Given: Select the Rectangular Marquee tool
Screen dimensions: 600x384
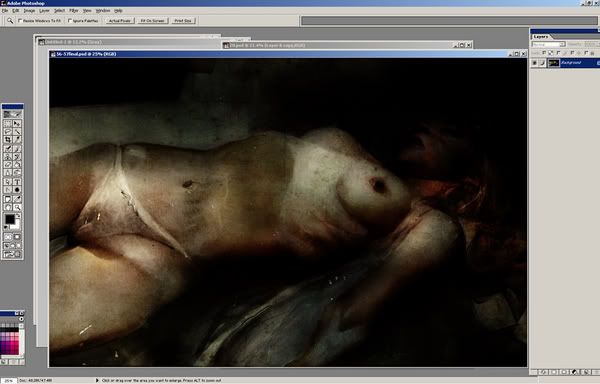Looking at the screenshot, I should pos(8,123).
